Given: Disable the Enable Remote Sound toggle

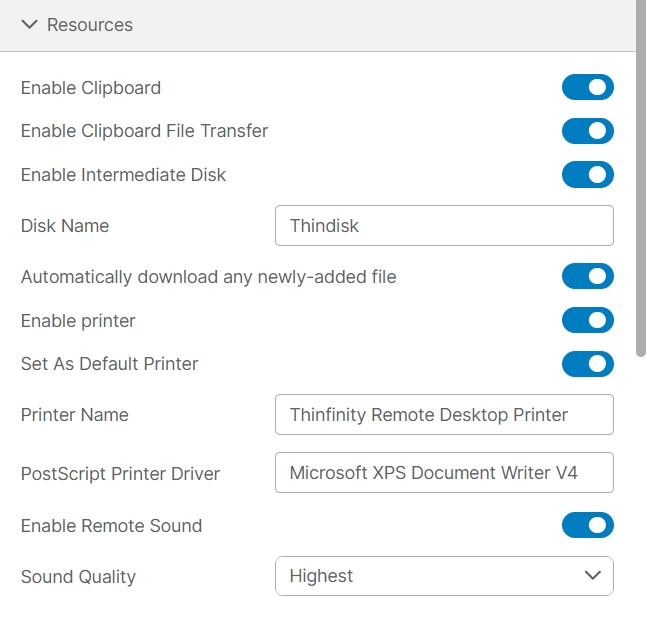Looking at the screenshot, I should (x=587, y=526).
